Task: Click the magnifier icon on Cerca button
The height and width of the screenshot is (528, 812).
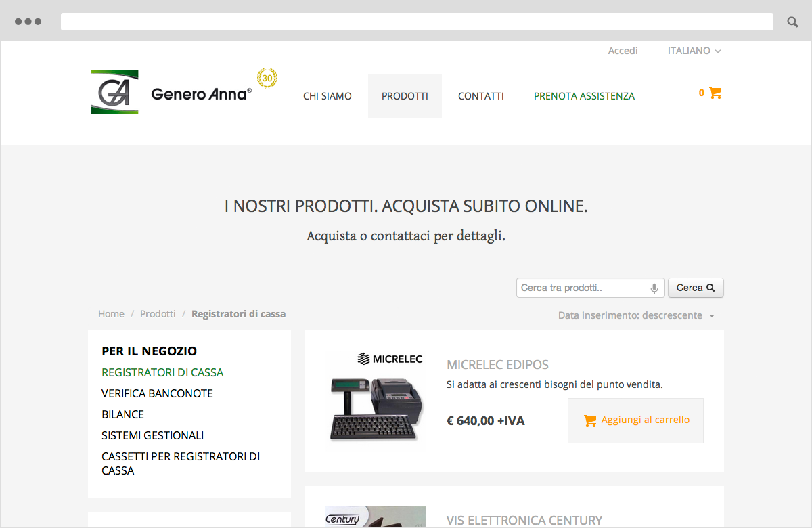Action: point(710,287)
